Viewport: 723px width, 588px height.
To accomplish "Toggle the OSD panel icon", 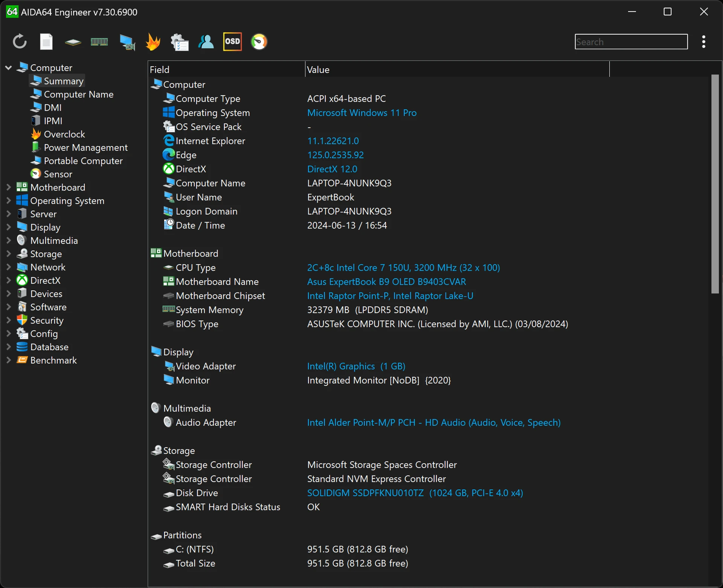I will click(232, 41).
